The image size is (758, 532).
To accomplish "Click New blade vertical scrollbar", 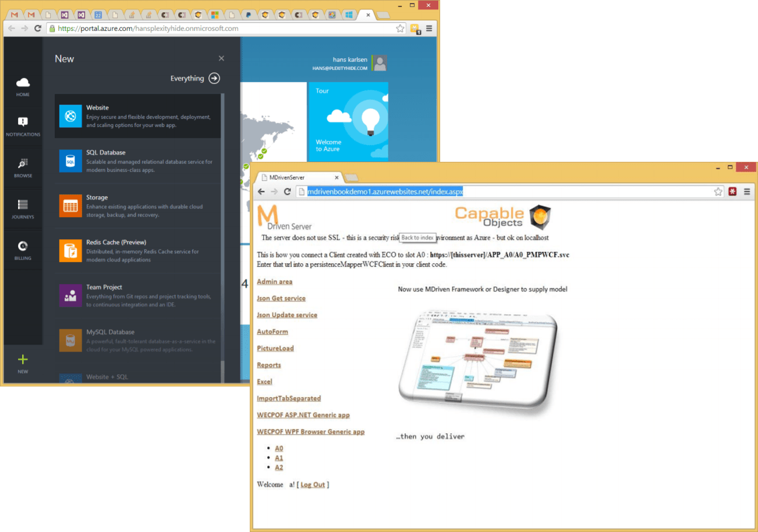I will coord(222,227).
